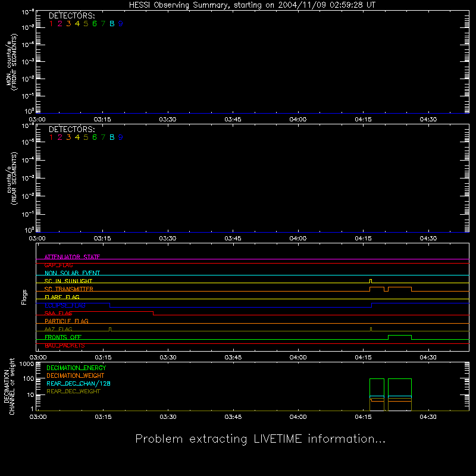
Task: Click the PARTICLE_FLAG label
Action: 67,321
